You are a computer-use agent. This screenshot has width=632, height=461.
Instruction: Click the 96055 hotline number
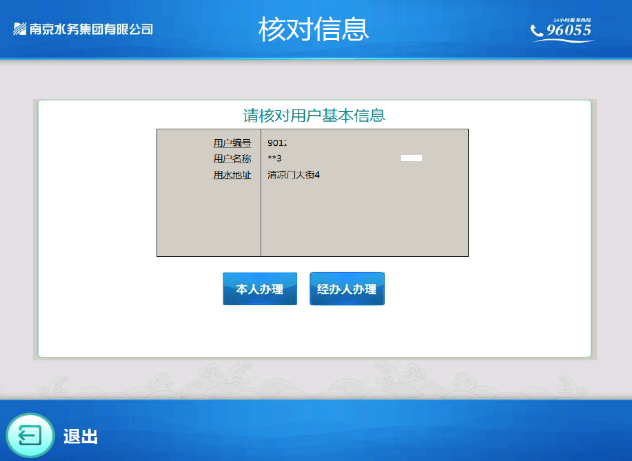point(570,31)
